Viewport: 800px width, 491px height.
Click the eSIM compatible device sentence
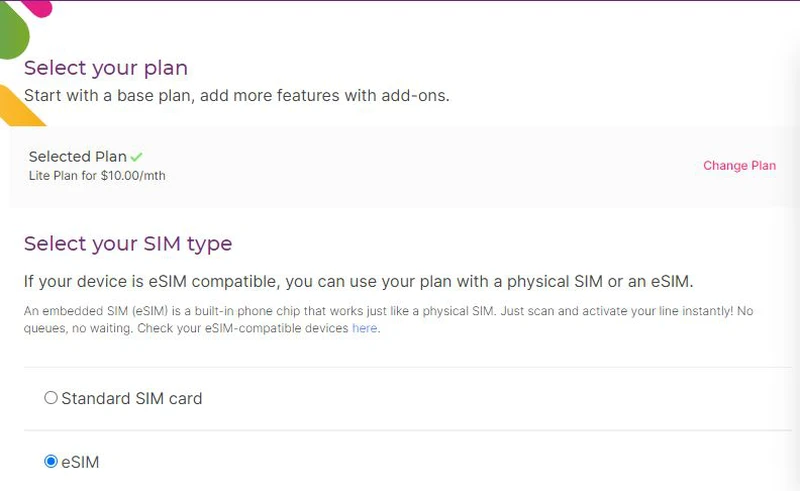coord(359,281)
